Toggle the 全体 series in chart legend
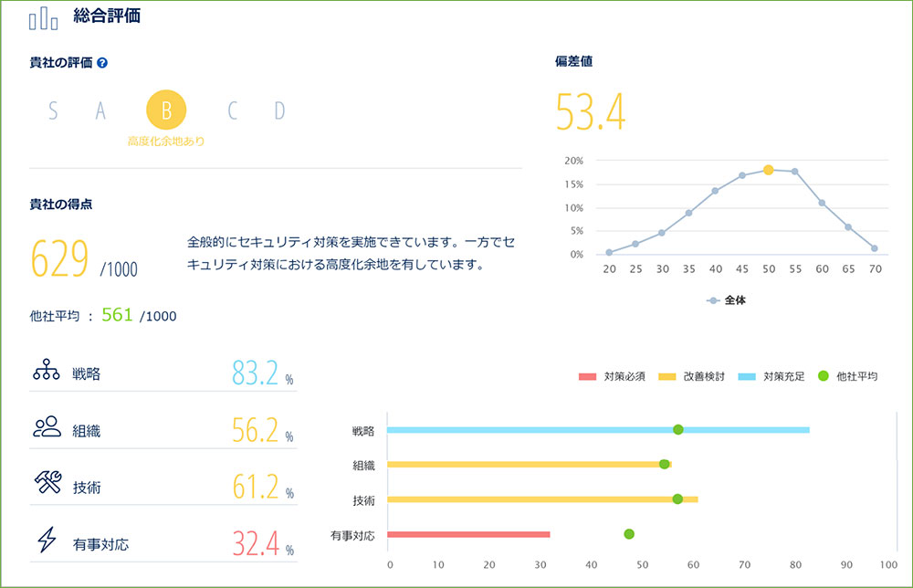Screen dimensions: 913x588 click(727, 299)
